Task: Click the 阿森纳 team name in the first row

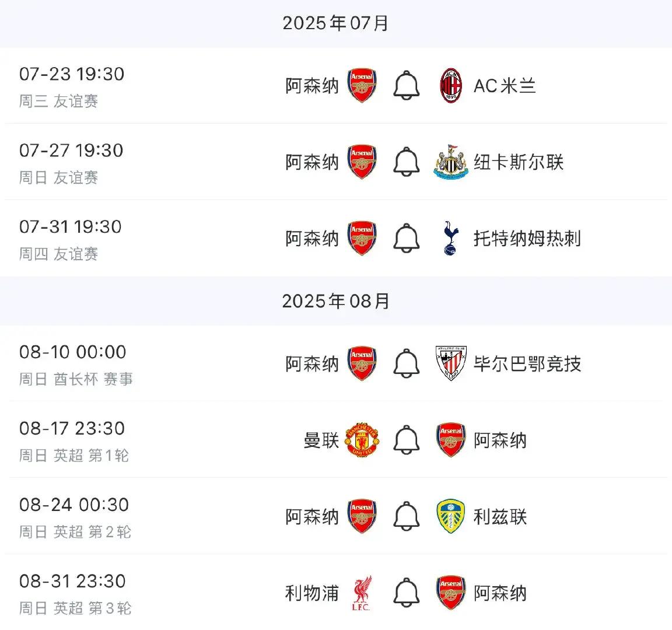Action: (x=311, y=85)
